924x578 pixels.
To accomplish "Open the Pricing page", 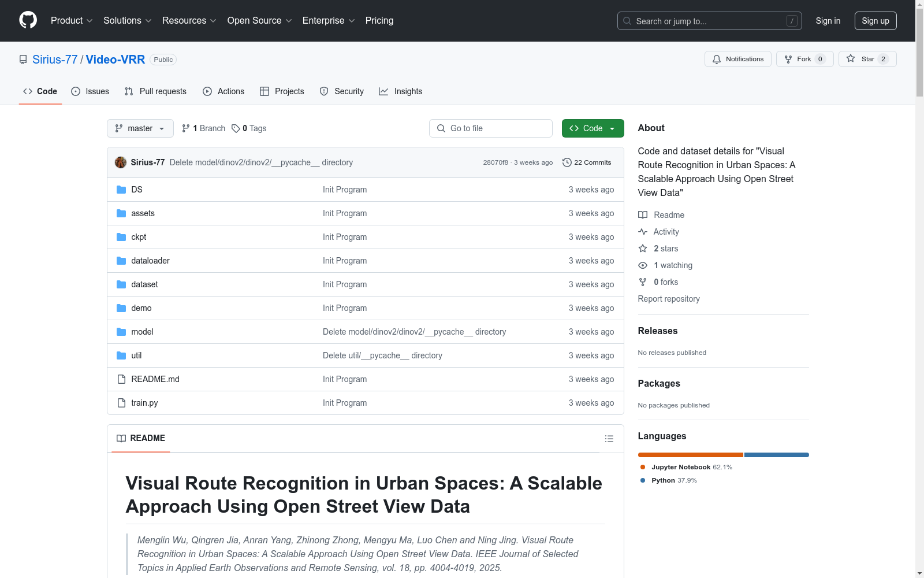I will coord(379,20).
